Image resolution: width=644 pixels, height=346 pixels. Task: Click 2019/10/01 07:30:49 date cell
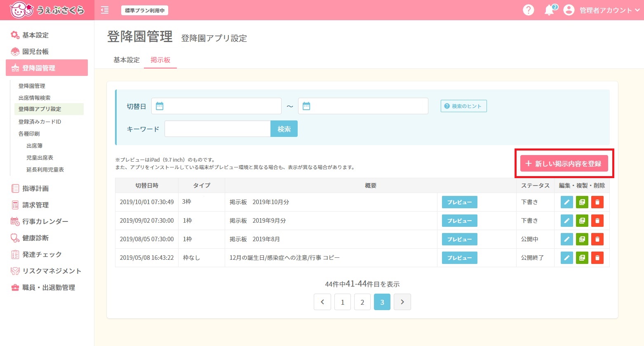[147, 202]
